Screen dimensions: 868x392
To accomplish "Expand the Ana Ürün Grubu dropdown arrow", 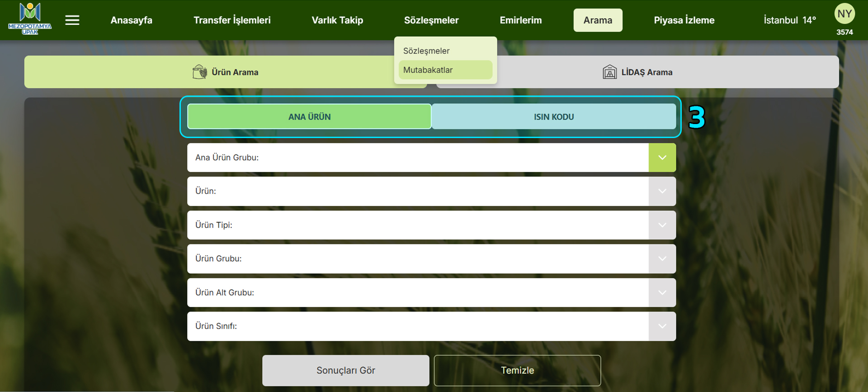I will pos(662,158).
